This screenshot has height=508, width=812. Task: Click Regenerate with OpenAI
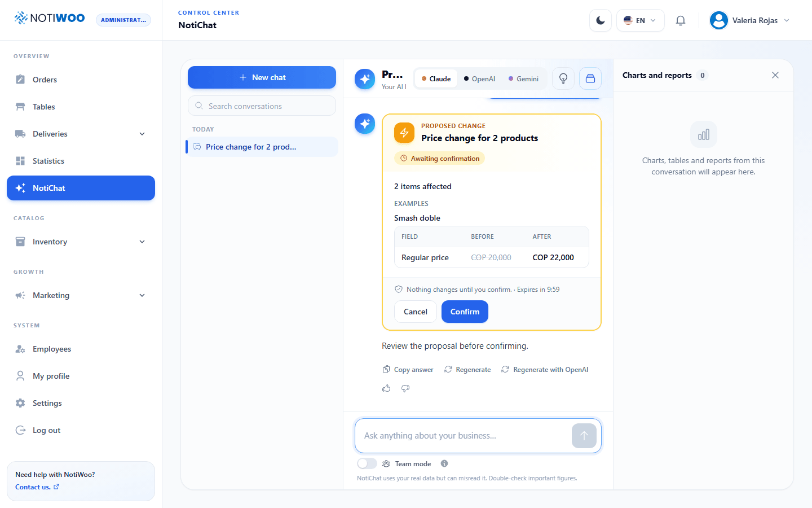545,370
